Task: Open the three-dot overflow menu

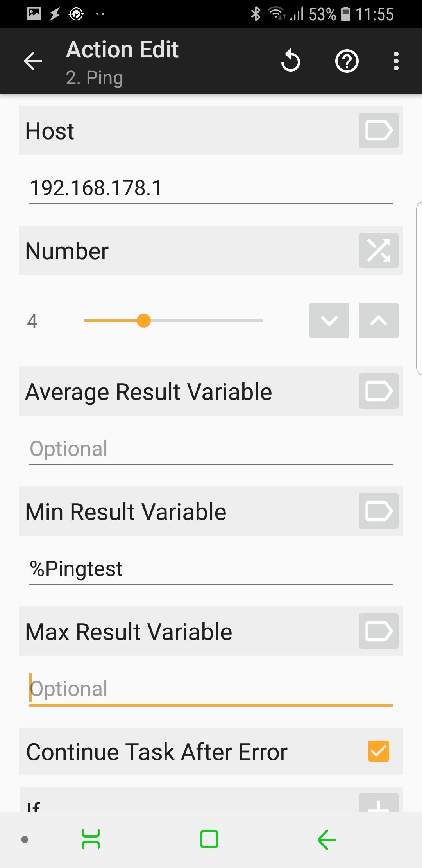Action: [x=396, y=61]
